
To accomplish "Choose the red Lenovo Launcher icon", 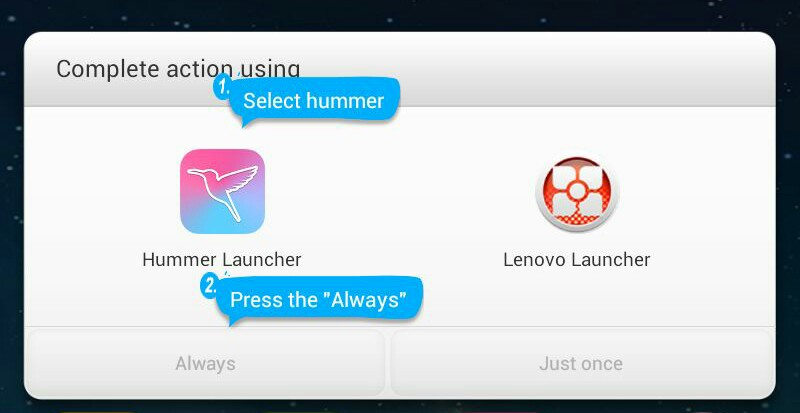I will point(577,193).
